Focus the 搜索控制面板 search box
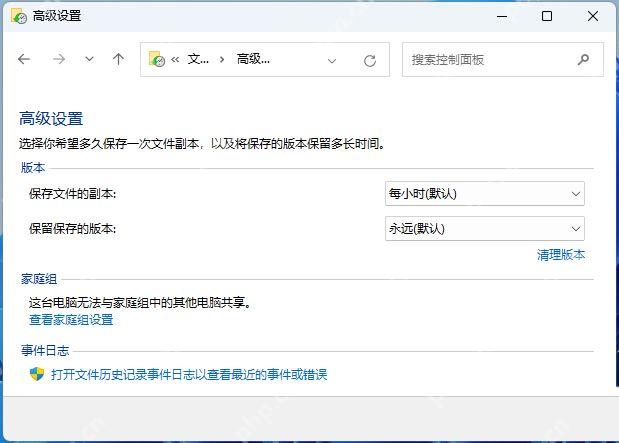This screenshot has width=619, height=443. 503,60
